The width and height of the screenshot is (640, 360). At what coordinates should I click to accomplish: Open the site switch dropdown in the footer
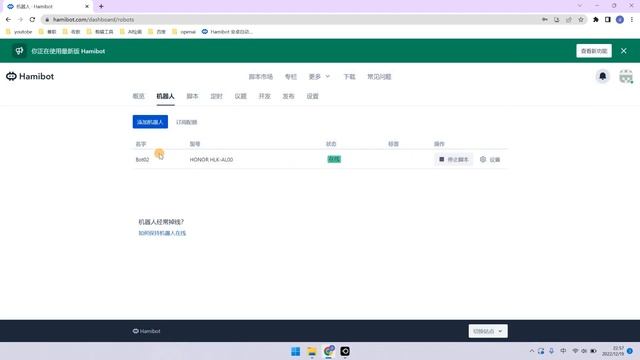point(488,331)
